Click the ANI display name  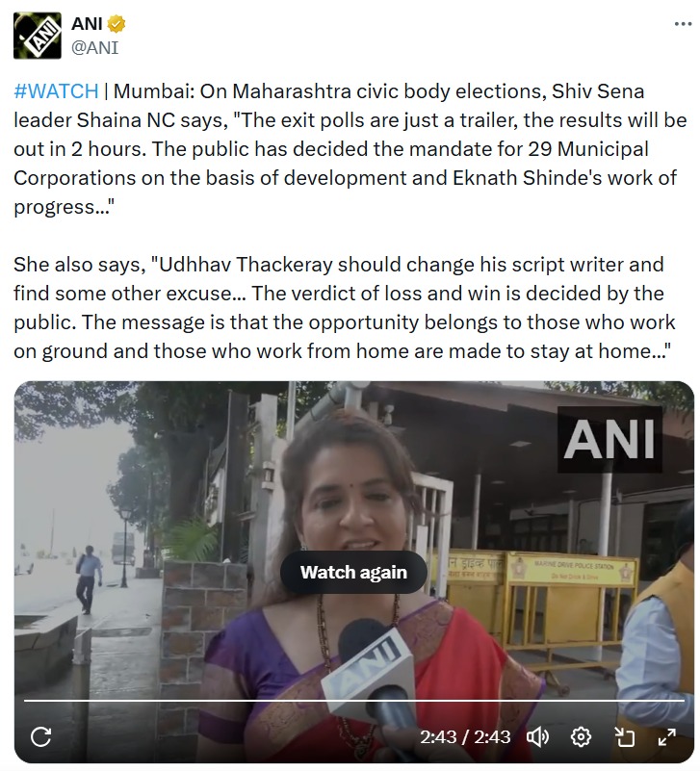pyautogui.click(x=87, y=23)
